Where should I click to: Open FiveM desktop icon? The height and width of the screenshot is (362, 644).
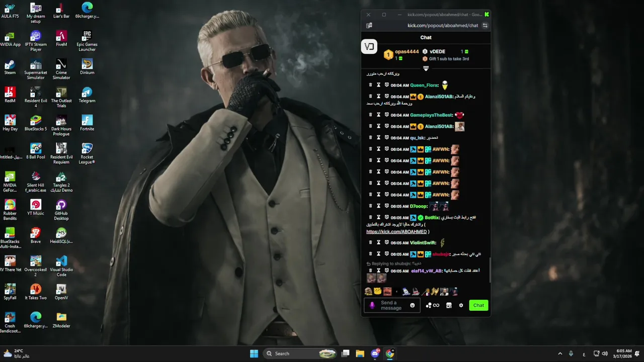[x=61, y=39]
